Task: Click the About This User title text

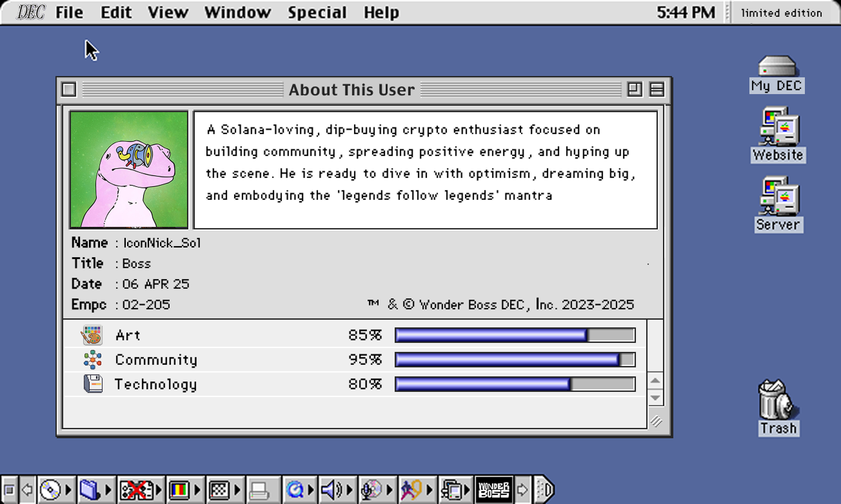Action: pyautogui.click(x=351, y=90)
